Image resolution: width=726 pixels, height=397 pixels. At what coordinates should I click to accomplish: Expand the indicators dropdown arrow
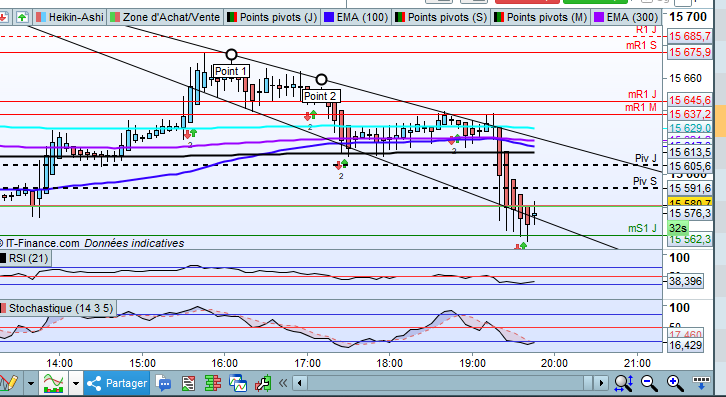[75, 384]
